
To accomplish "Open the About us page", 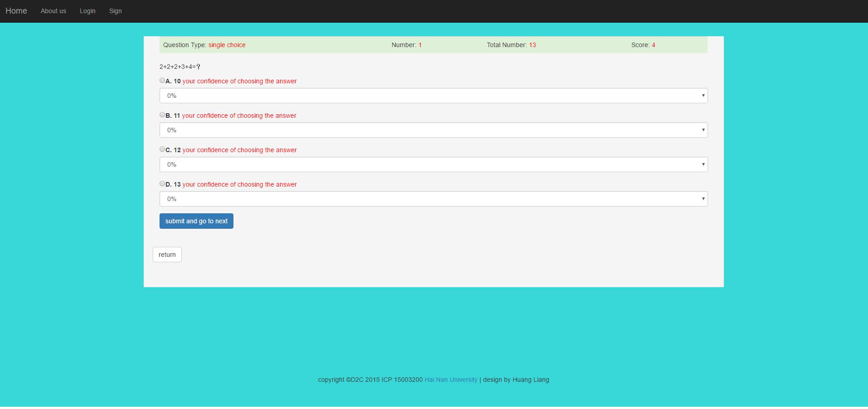I will [53, 11].
